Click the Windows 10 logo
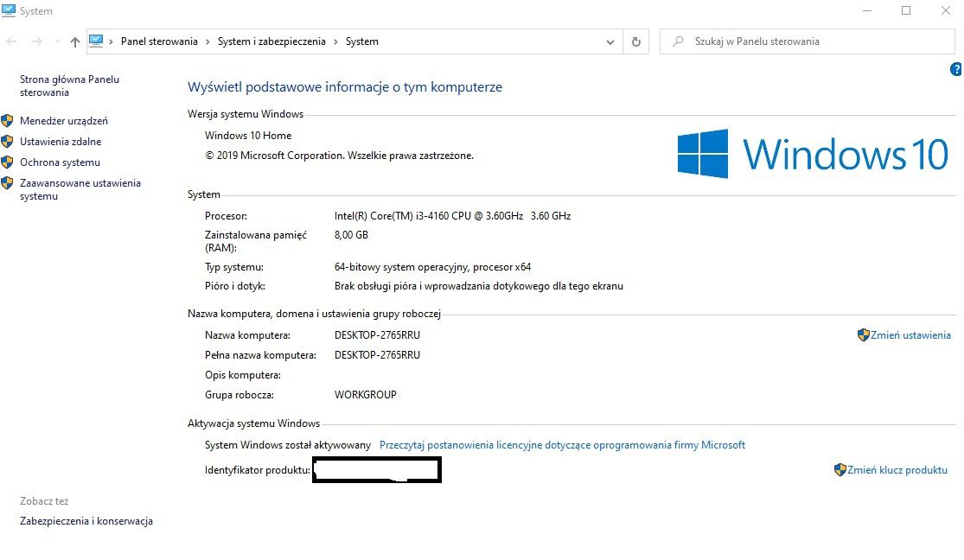Viewport: 964px width, 560px height. (813, 154)
